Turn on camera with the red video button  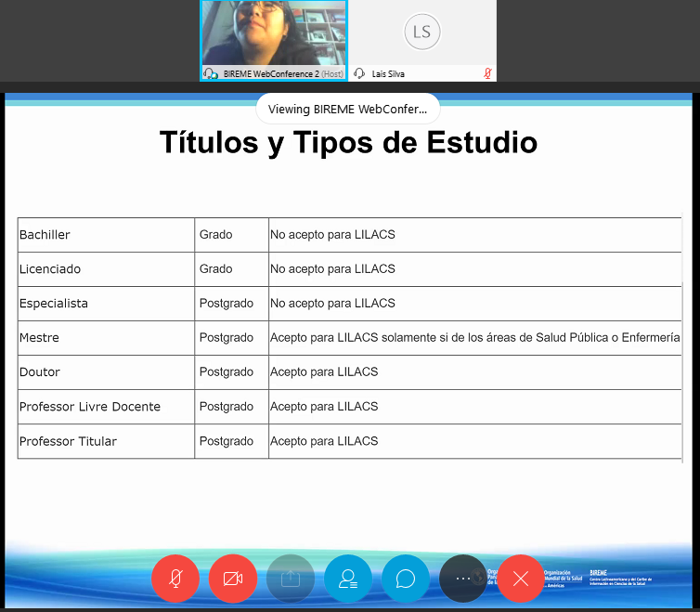click(x=233, y=579)
